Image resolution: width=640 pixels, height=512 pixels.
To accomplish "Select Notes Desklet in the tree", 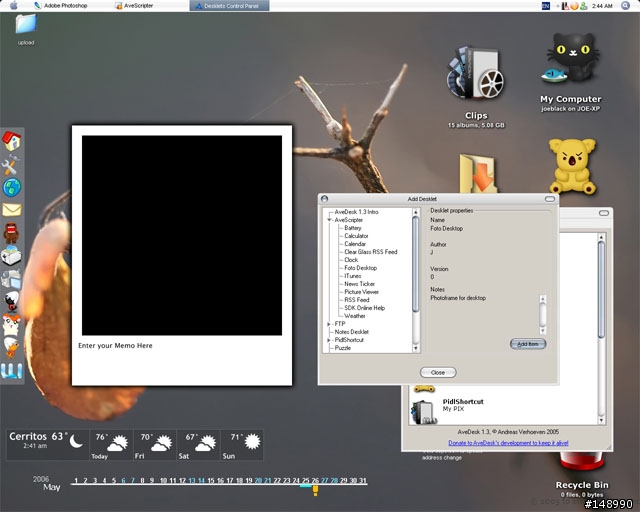I will (x=351, y=332).
